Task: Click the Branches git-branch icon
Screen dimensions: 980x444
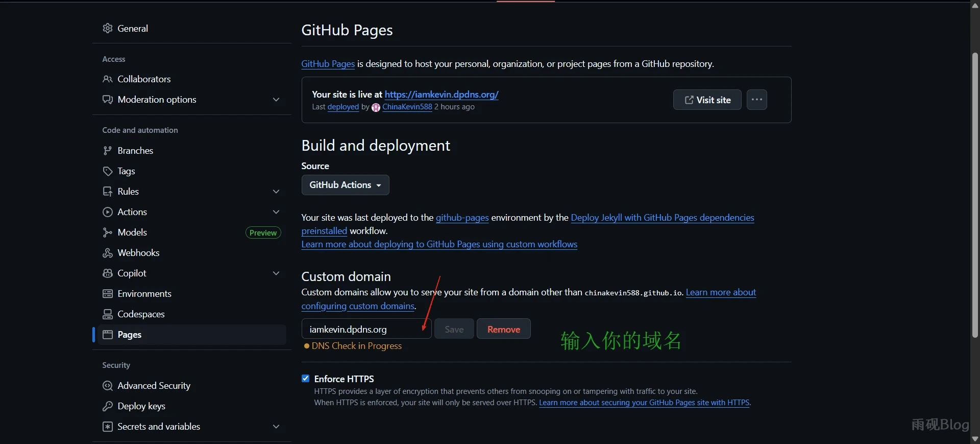Action: click(x=107, y=151)
